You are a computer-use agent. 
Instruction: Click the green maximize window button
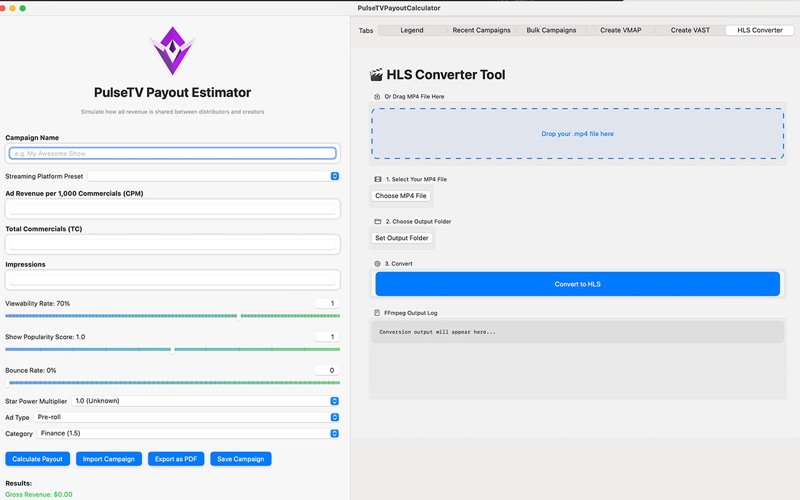(x=22, y=8)
